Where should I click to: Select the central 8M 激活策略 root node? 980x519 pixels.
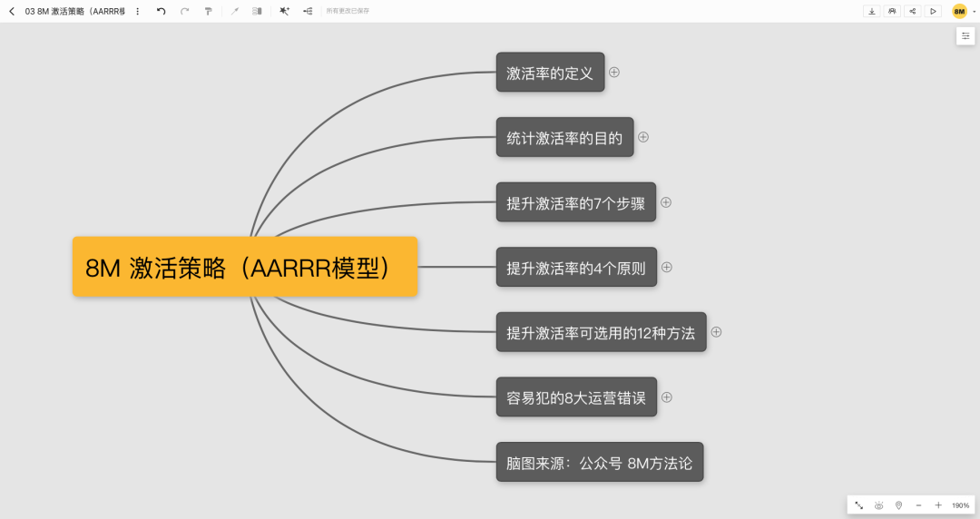pyautogui.click(x=245, y=267)
